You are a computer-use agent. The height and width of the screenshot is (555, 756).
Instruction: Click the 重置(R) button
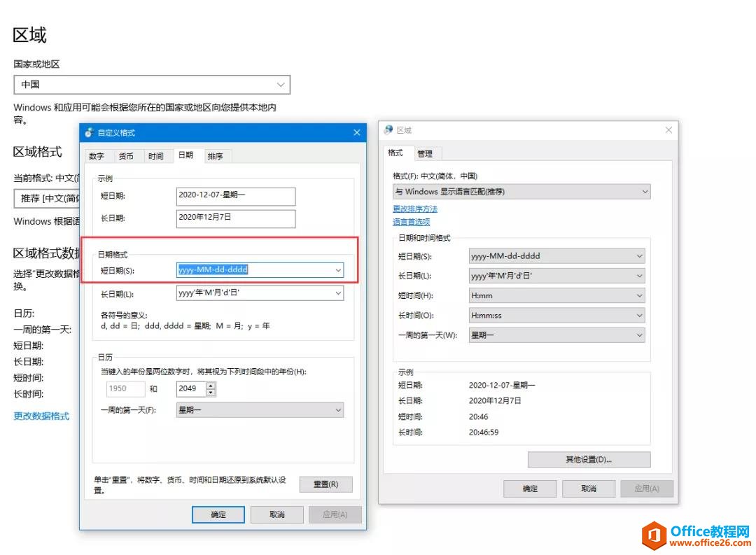click(326, 484)
